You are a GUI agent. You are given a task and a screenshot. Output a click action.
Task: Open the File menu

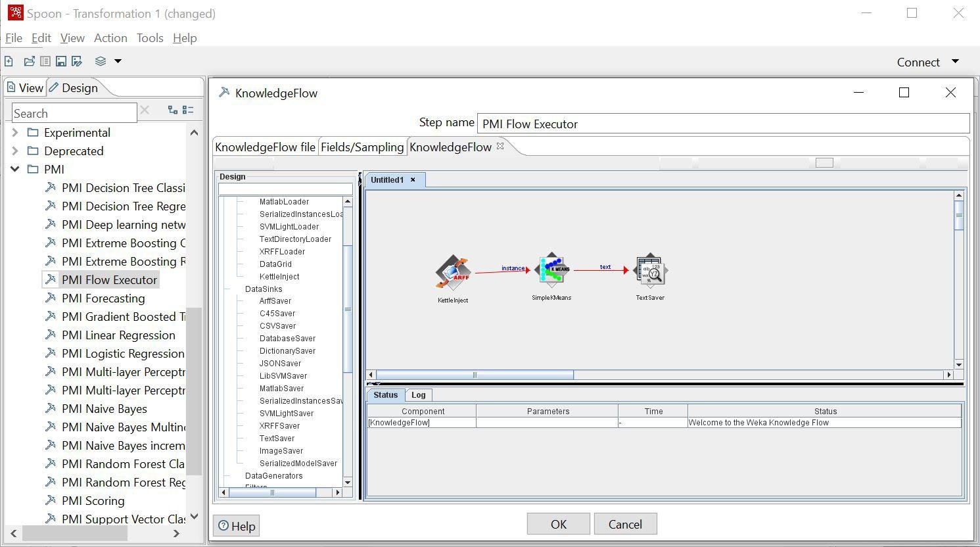tap(14, 38)
